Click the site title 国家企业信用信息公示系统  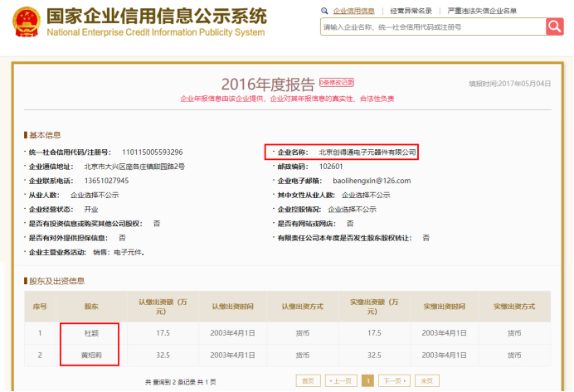point(157,16)
